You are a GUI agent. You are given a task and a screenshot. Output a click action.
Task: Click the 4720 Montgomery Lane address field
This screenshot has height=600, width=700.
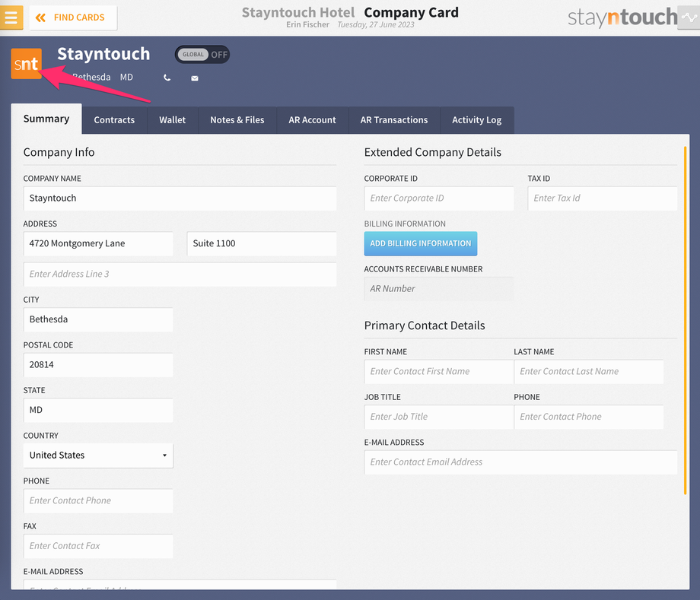coord(98,243)
